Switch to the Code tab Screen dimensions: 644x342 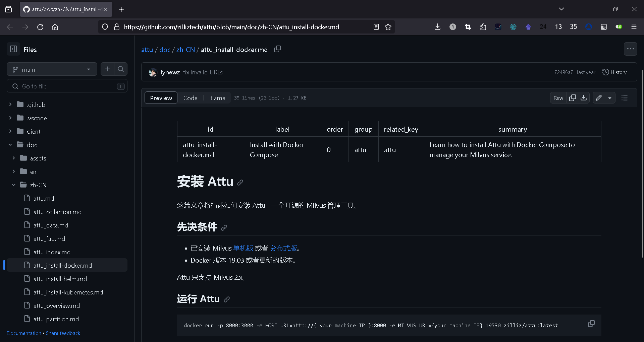(x=190, y=98)
